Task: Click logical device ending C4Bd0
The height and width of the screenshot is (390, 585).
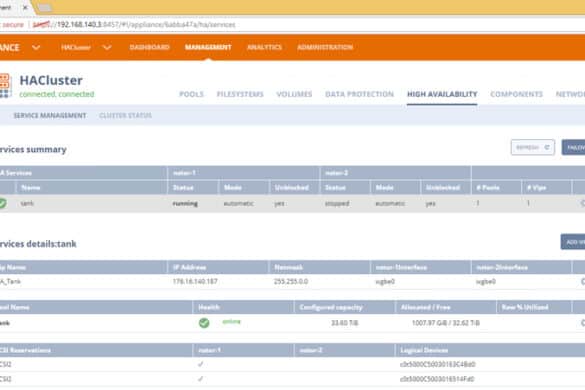Action: (x=438, y=364)
